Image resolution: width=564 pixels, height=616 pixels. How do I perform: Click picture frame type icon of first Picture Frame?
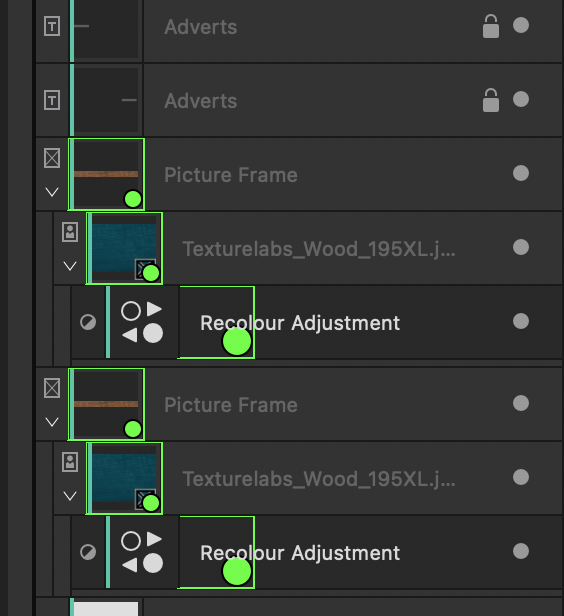52,158
